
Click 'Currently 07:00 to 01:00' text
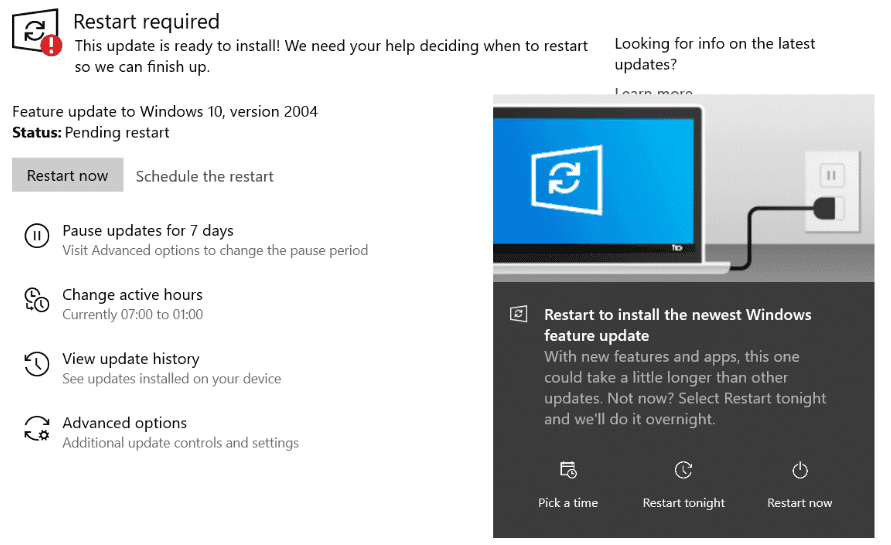(x=132, y=314)
